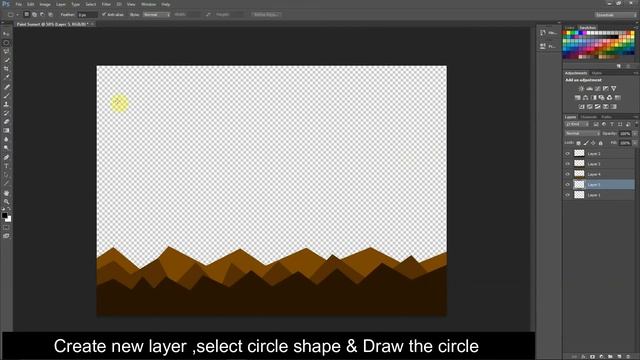Select the Eyedropper tool
The height and width of the screenshot is (360, 640).
[6, 78]
